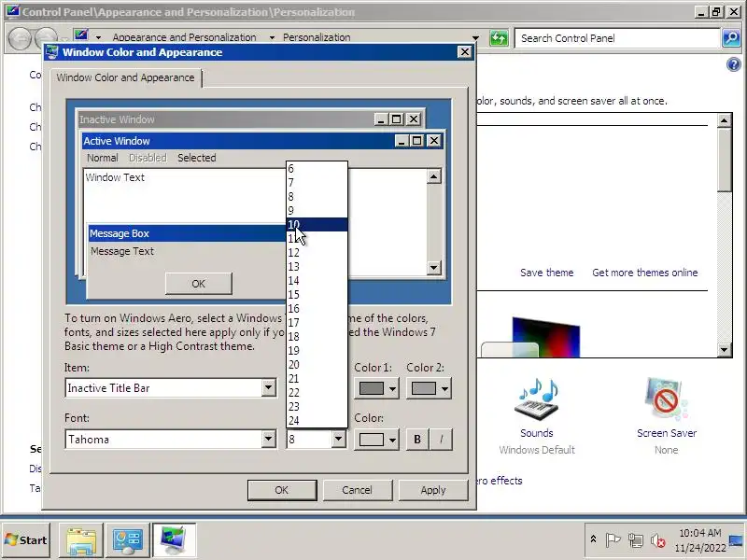Image resolution: width=747 pixels, height=560 pixels.
Task: Toggle Italic font style button
Action: (x=441, y=439)
